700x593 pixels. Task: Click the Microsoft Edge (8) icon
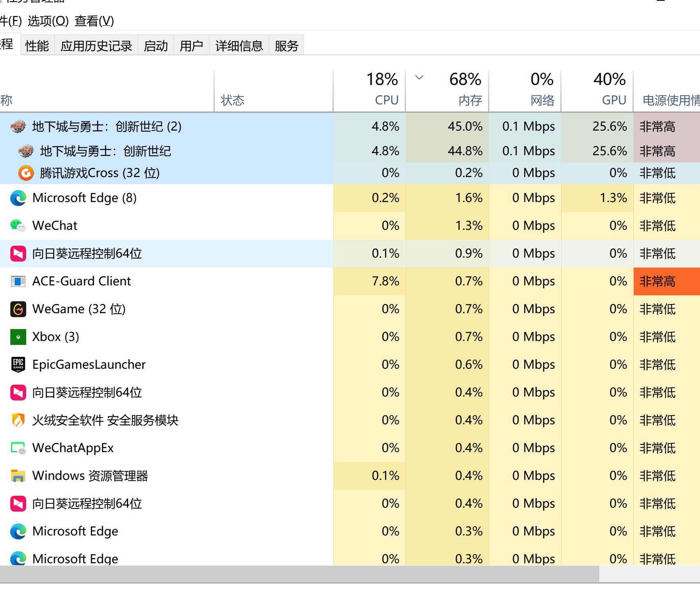pos(18,198)
